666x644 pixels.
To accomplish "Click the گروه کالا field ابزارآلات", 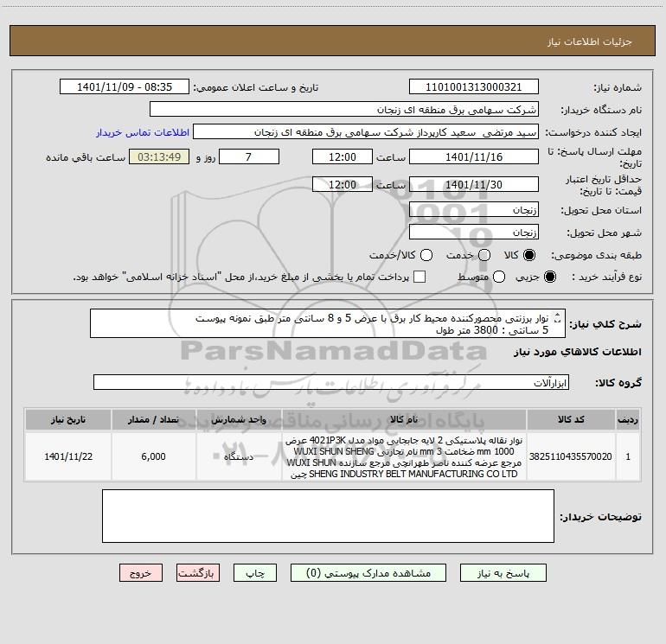I will click(331, 382).
